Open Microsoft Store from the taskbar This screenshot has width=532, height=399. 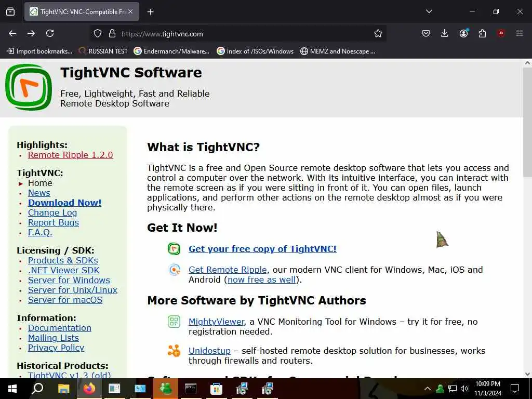click(x=216, y=389)
